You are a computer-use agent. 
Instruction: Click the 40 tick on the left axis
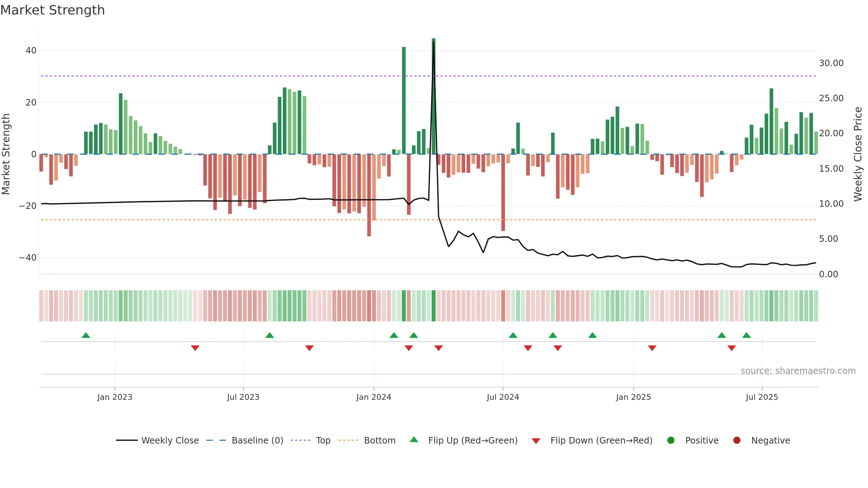[x=31, y=51]
